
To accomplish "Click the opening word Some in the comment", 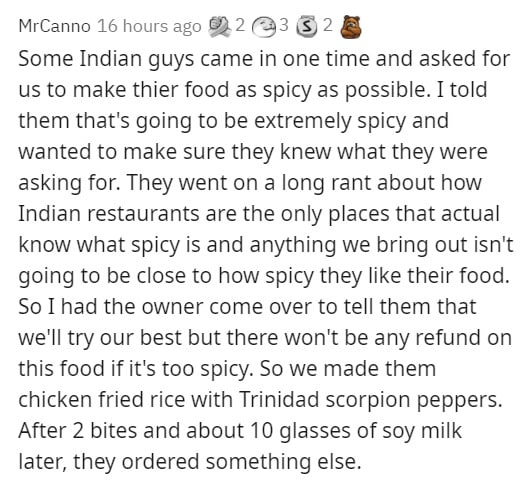I will (46, 59).
